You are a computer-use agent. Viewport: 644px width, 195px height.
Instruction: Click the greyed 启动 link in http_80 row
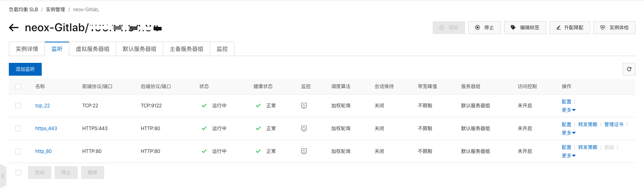click(609, 147)
